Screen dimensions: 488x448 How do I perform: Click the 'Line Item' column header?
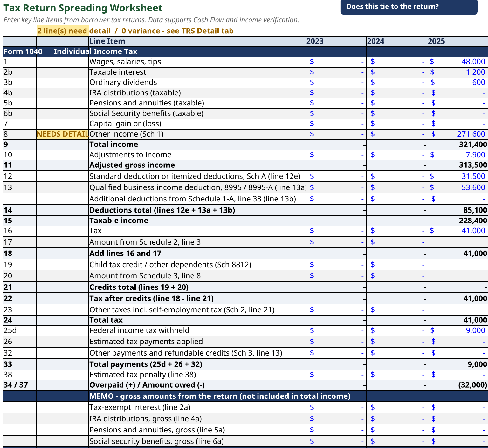(197, 41)
